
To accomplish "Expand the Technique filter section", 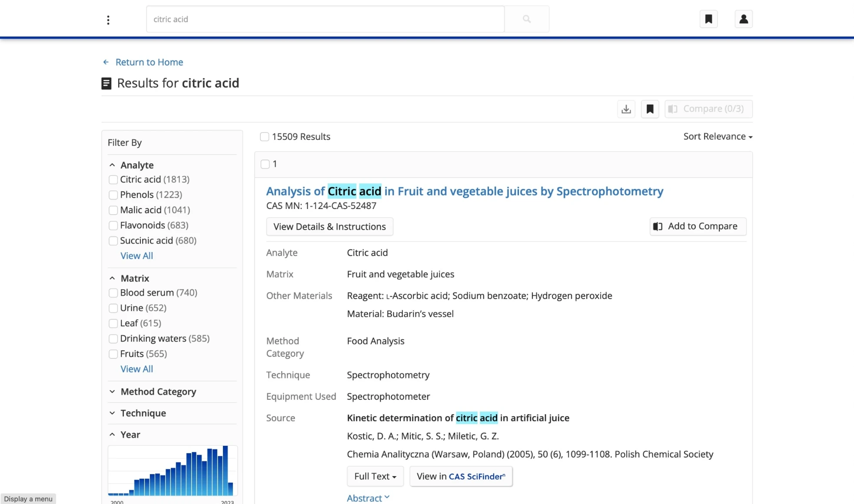I will tap(112, 413).
